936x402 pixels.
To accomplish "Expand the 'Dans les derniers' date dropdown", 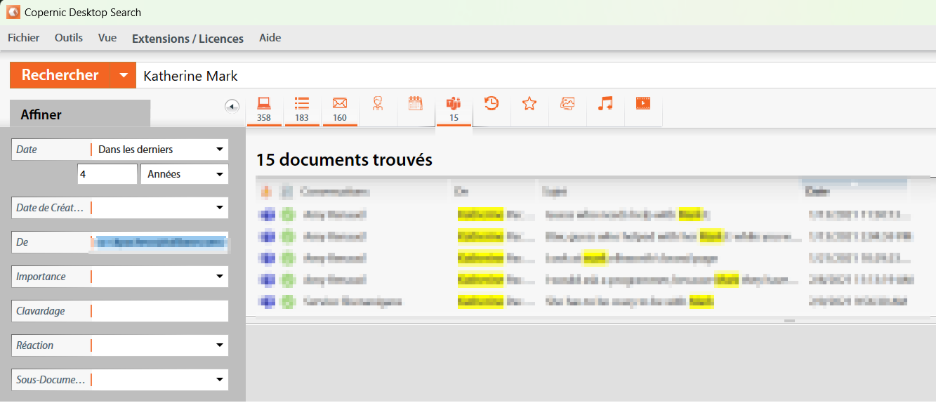I will tap(219, 150).
